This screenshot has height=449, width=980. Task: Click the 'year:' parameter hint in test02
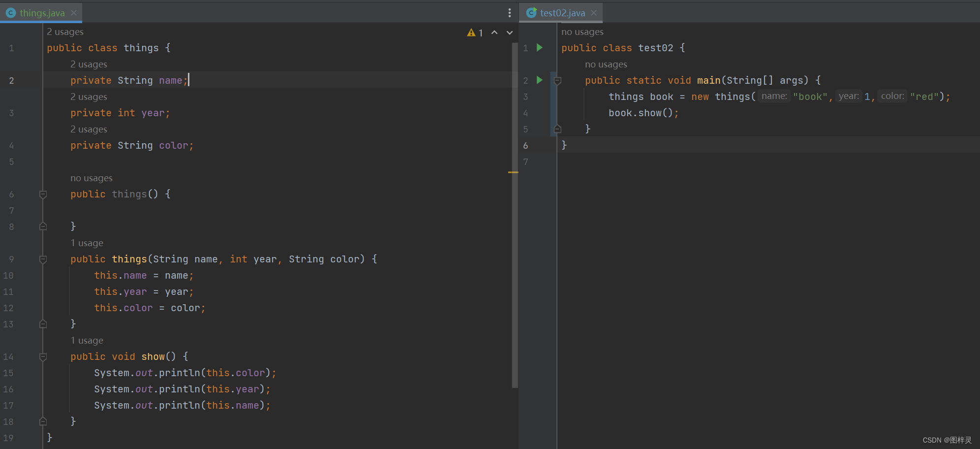click(849, 96)
